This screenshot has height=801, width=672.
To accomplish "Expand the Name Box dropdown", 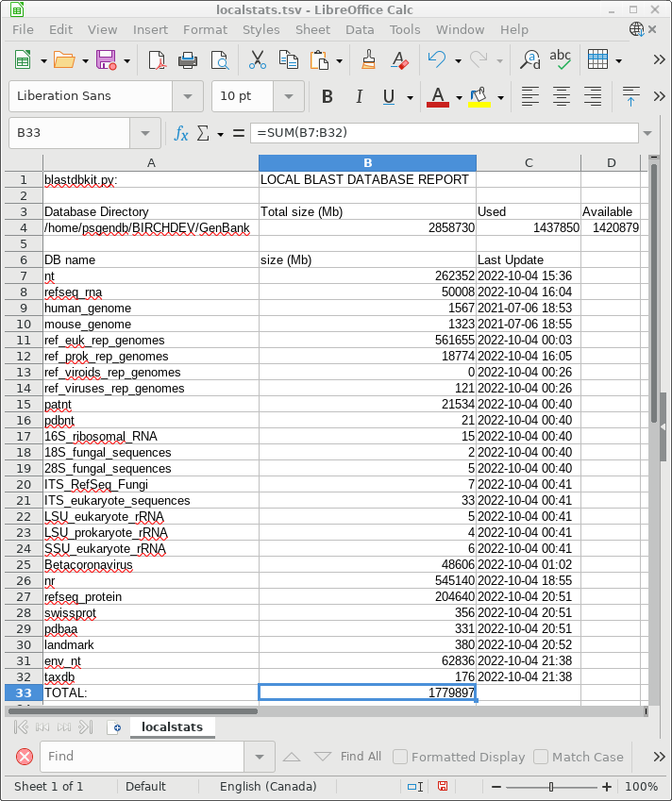I will pos(145,133).
